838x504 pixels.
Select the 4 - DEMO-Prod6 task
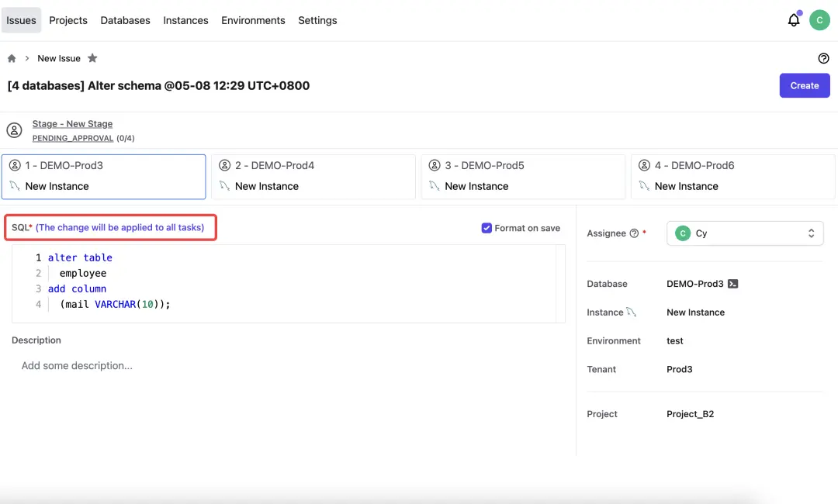click(x=732, y=176)
